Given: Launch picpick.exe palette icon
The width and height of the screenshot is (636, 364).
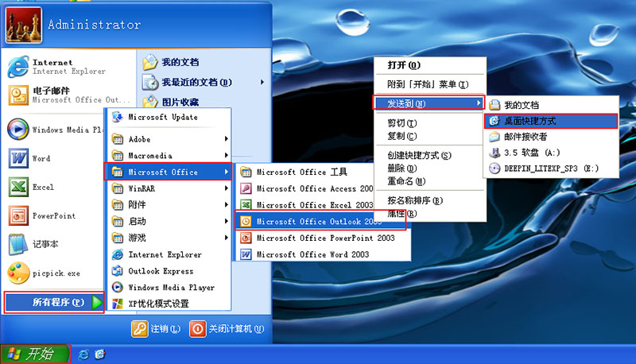Looking at the screenshot, I should (18, 273).
